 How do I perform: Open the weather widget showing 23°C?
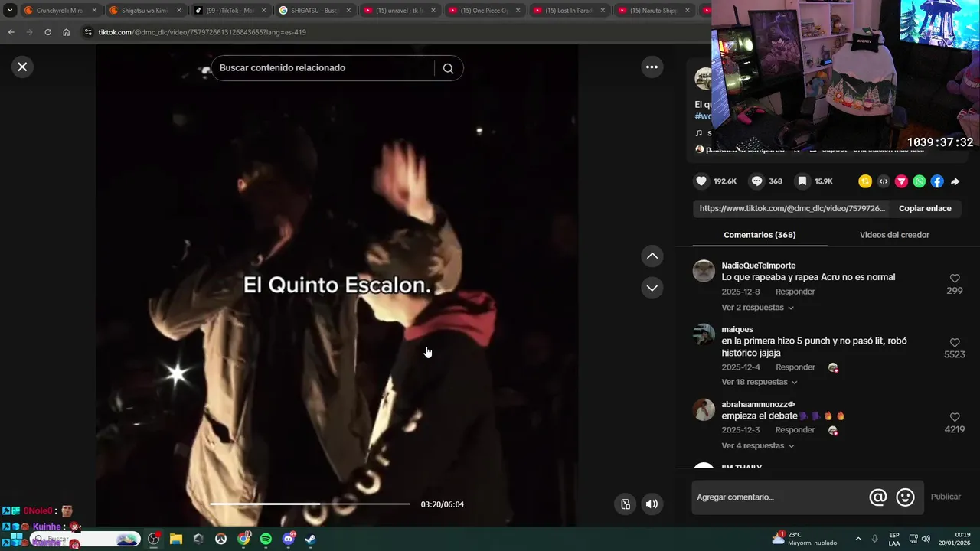click(x=804, y=539)
